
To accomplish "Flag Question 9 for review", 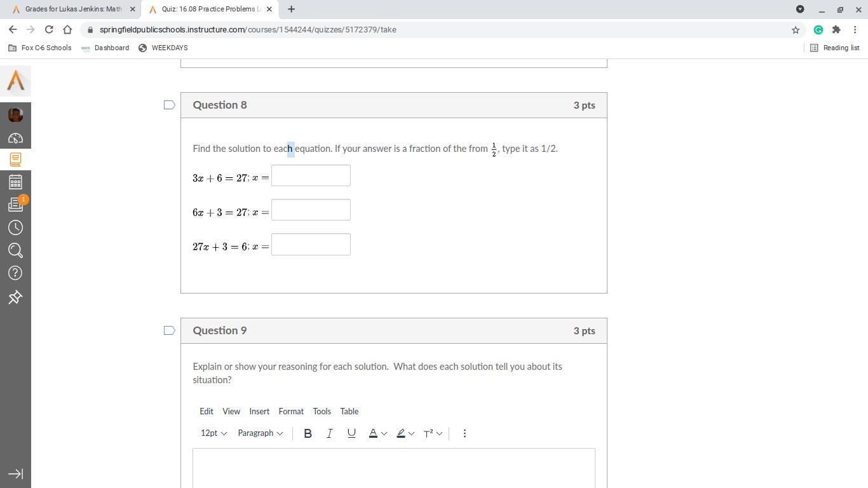I will pos(170,330).
